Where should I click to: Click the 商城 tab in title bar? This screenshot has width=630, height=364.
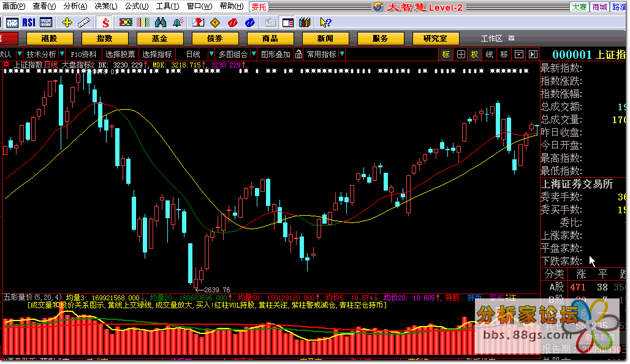pos(599,7)
